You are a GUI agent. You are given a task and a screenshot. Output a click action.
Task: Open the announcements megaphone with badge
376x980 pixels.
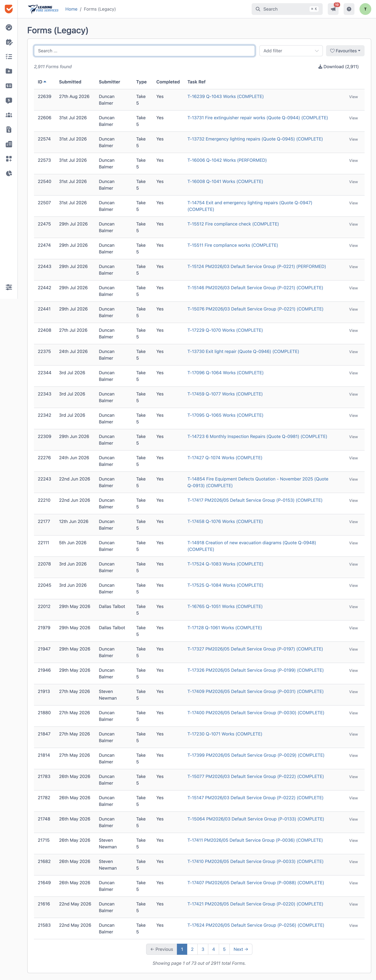point(333,9)
